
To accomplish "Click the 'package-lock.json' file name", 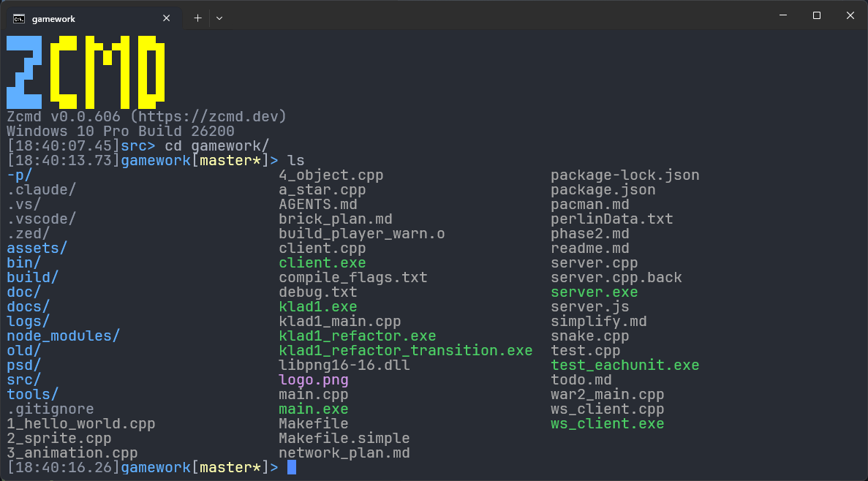I will [x=625, y=175].
